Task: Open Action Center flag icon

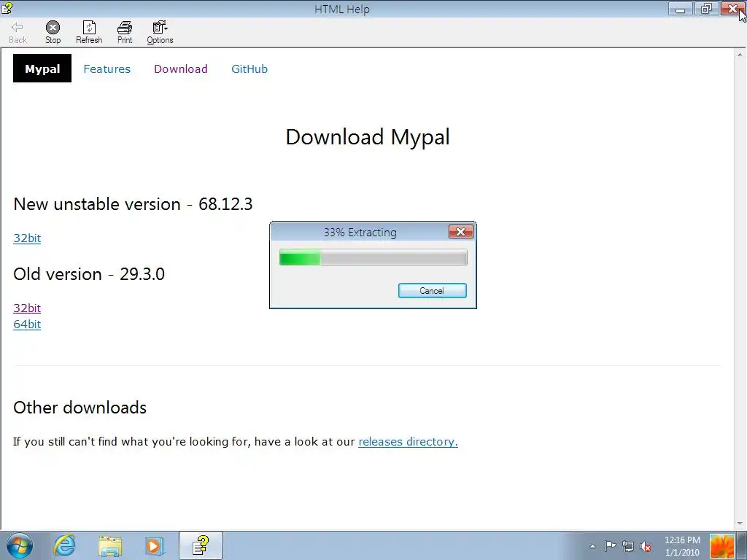Action: coord(610,546)
